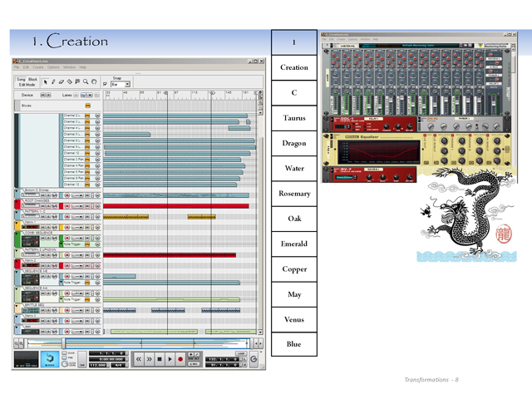Open Options menu in sequencer window

(53, 67)
